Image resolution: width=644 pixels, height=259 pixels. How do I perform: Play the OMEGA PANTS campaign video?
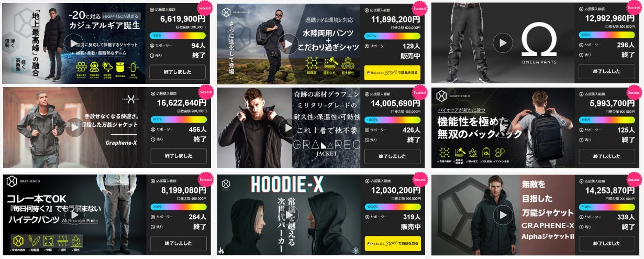click(x=503, y=43)
